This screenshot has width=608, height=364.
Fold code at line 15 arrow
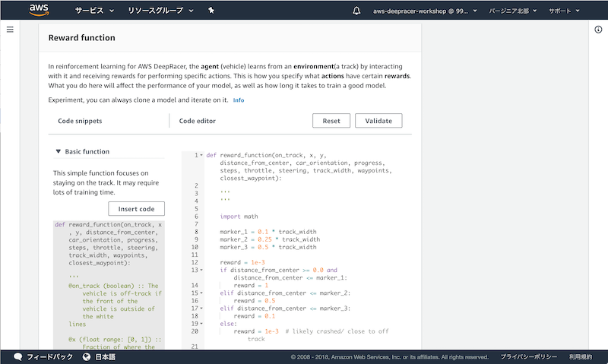201,293
